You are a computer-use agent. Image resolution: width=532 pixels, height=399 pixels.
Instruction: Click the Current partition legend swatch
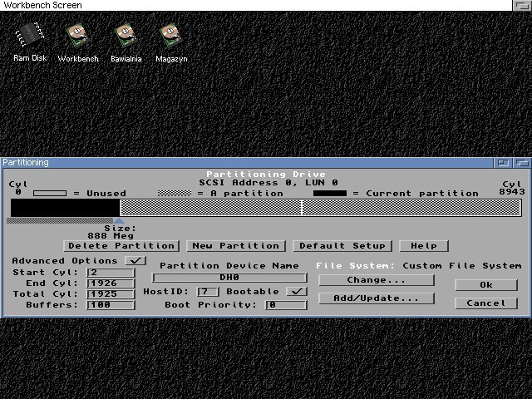click(x=330, y=194)
